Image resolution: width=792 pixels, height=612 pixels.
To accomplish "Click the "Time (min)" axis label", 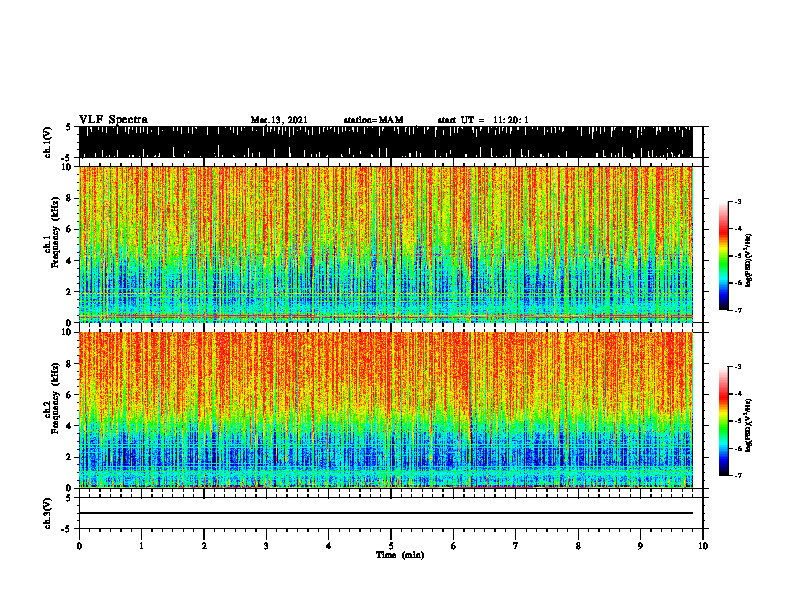I will tap(400, 555).
